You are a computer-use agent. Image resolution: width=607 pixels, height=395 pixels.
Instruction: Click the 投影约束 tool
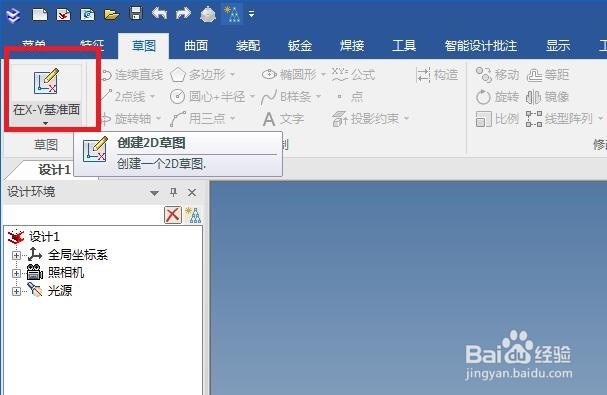(x=366, y=118)
